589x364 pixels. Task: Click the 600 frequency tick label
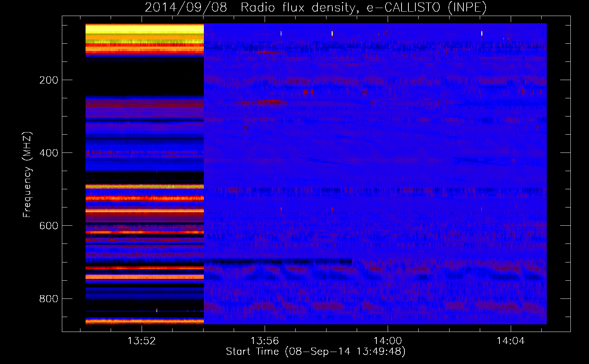[49, 226]
